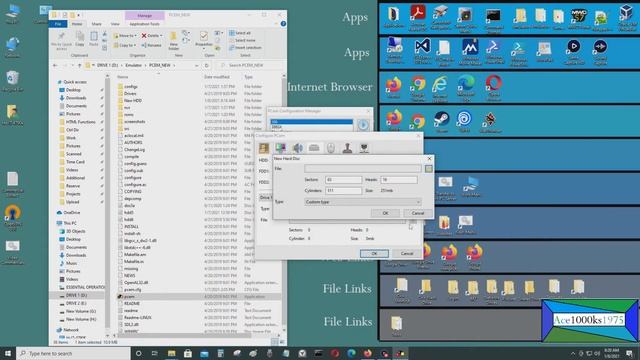Open the Application Tools ribbon tab
The image size is (640, 360).
coord(144,24)
